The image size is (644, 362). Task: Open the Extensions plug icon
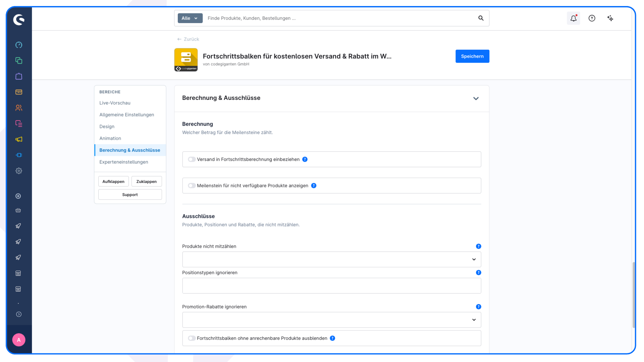click(x=19, y=155)
